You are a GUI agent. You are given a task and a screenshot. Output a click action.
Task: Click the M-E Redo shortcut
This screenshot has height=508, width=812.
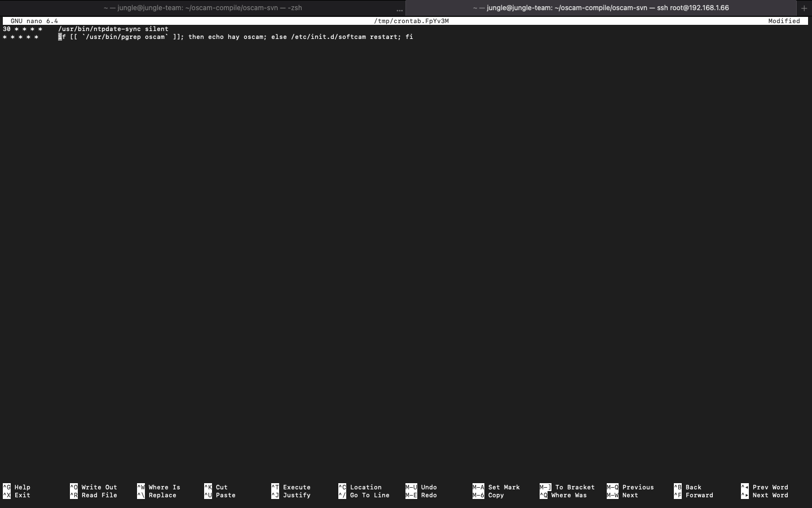(x=421, y=495)
